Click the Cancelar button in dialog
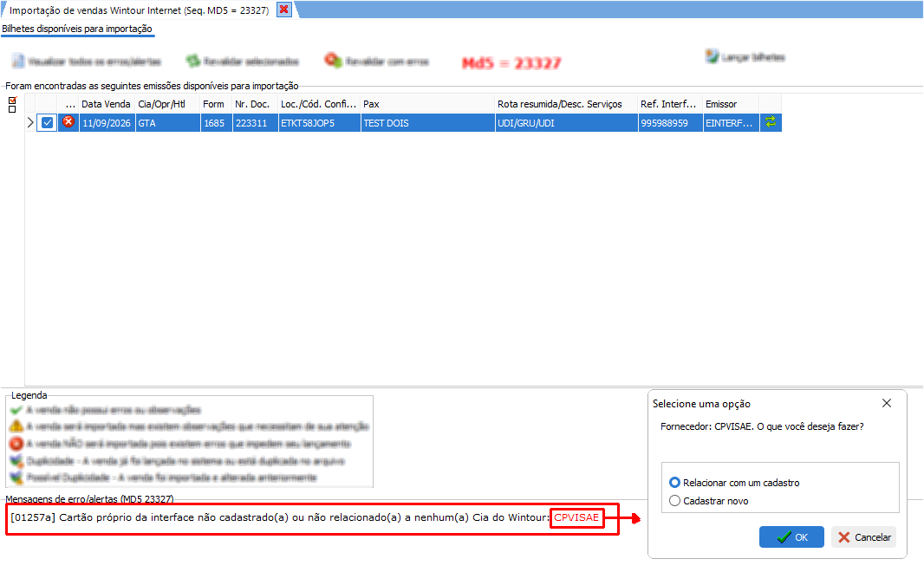 (x=864, y=536)
